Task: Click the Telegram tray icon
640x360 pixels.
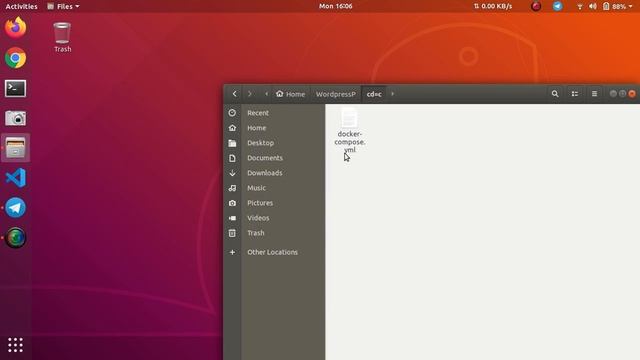Action: [x=558, y=6]
